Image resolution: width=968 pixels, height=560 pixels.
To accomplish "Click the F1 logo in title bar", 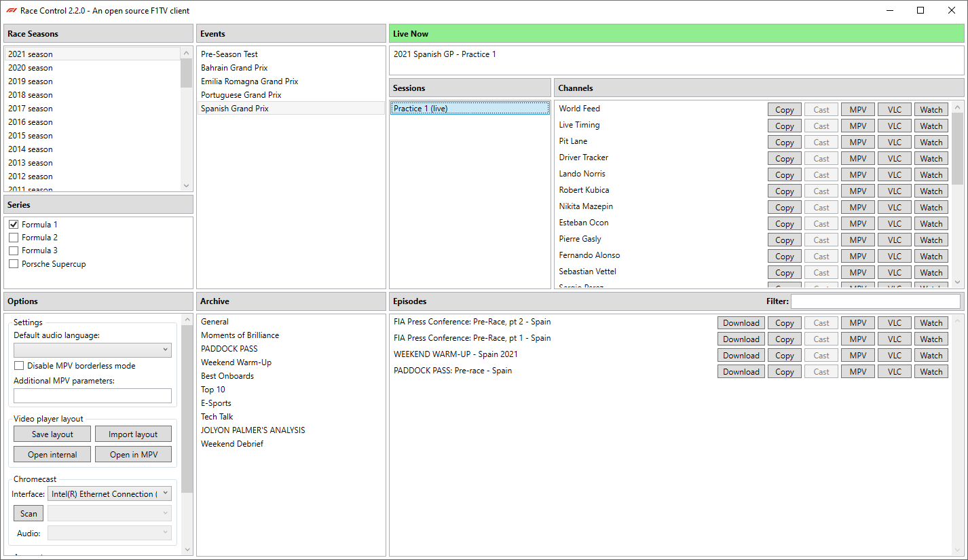I will click(x=10, y=10).
